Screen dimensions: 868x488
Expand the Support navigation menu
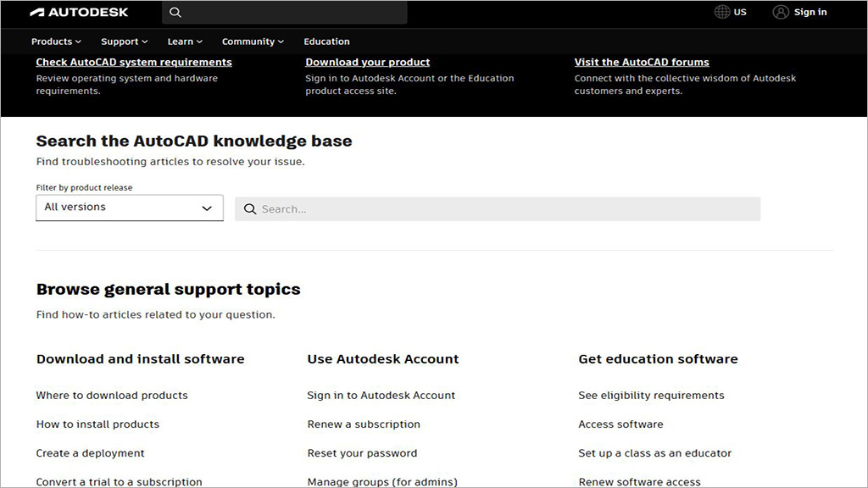click(x=124, y=42)
